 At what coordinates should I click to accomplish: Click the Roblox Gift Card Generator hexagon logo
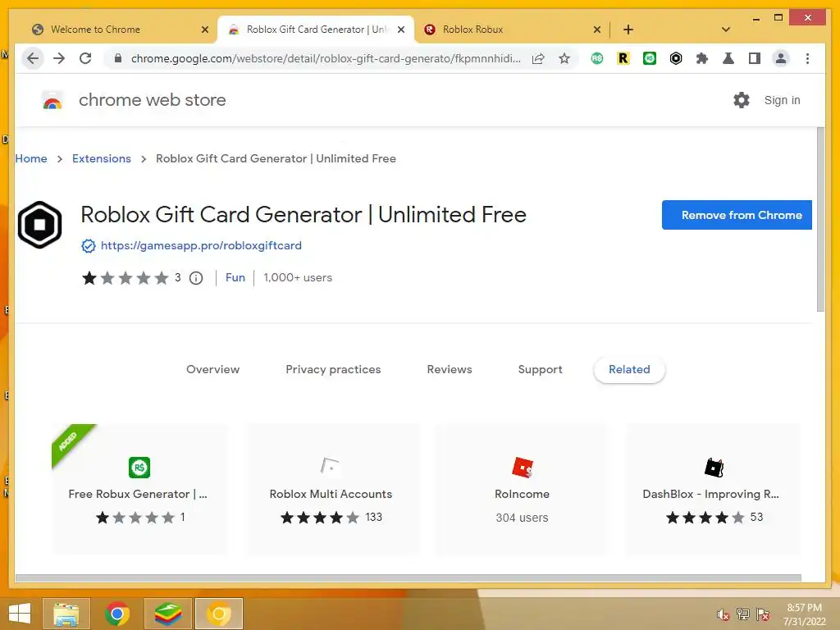[39, 225]
